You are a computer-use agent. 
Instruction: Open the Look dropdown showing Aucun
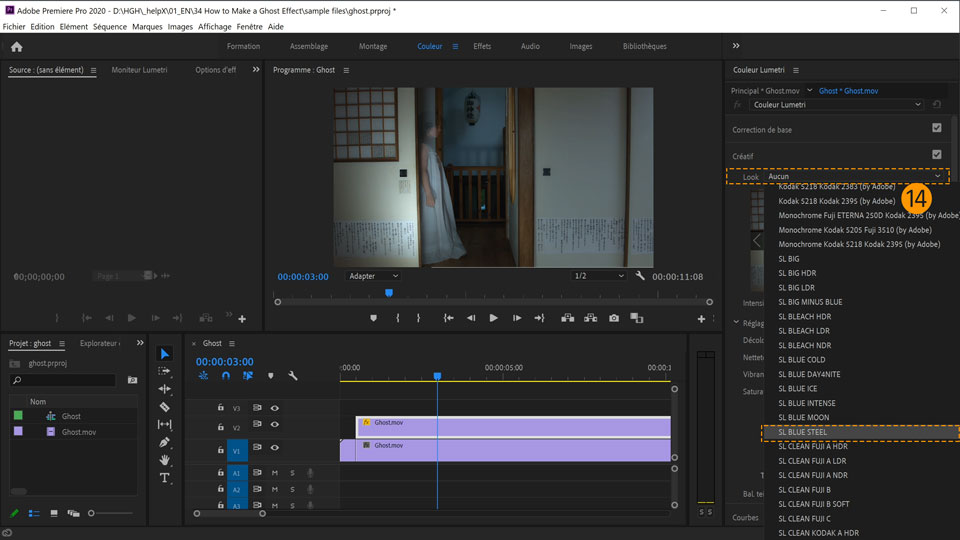tap(855, 176)
